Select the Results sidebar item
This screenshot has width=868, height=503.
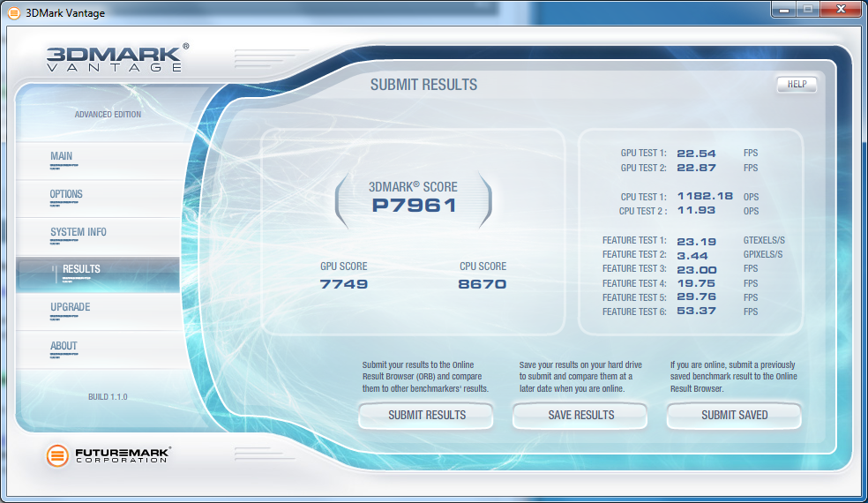[x=97, y=274]
